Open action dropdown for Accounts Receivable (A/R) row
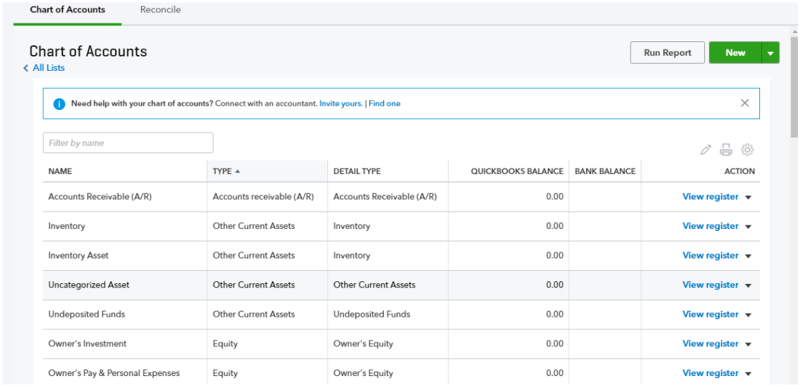The image size is (800, 385). pyautogui.click(x=748, y=197)
